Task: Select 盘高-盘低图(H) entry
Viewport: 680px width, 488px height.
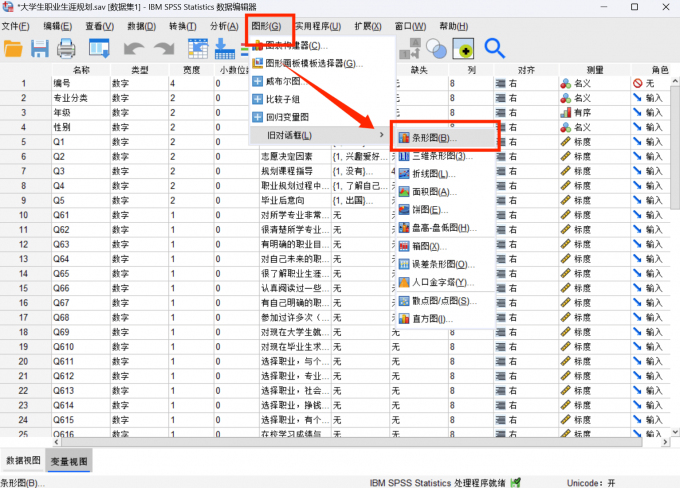Action: (x=445, y=228)
